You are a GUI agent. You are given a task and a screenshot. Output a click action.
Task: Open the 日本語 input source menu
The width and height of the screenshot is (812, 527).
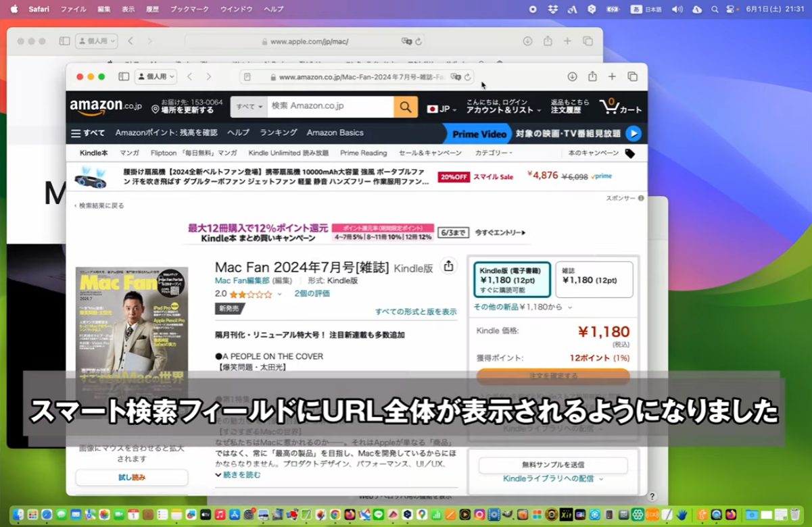(x=646, y=9)
